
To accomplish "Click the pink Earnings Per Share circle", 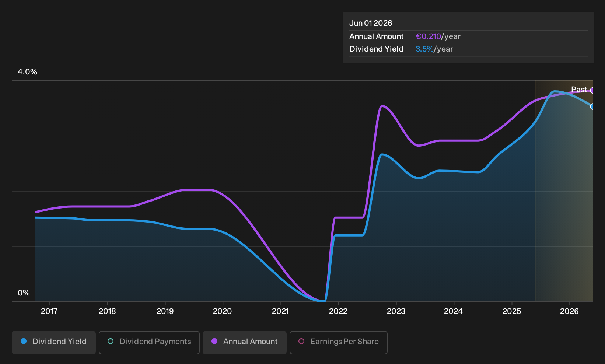I will tap(301, 341).
